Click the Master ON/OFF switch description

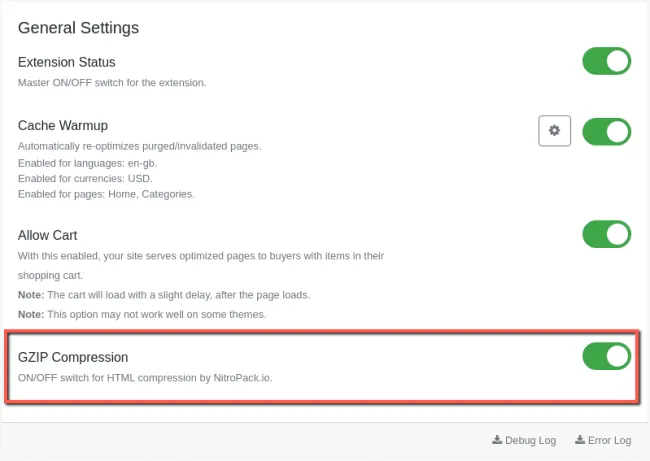point(112,82)
